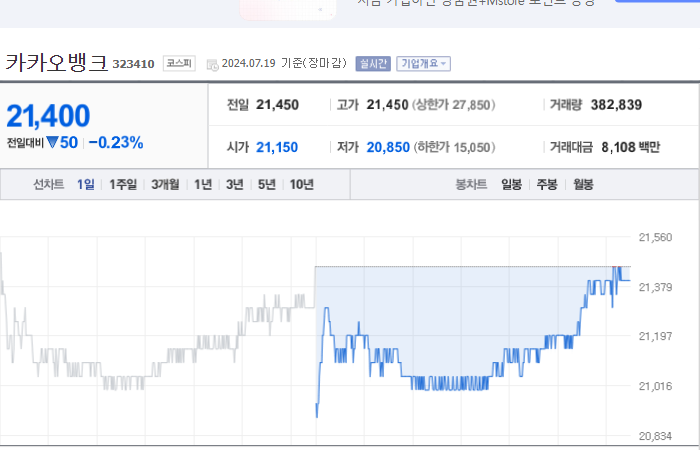Click the change rate −0.23%
Image resolution: width=700 pixels, height=450 pixels.
click(116, 143)
